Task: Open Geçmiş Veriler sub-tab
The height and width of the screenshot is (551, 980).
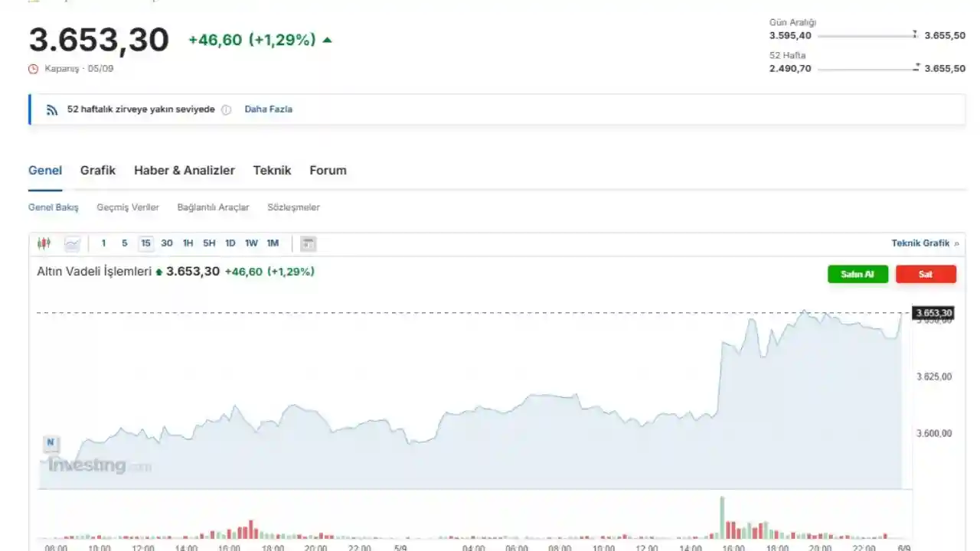Action: coord(128,207)
